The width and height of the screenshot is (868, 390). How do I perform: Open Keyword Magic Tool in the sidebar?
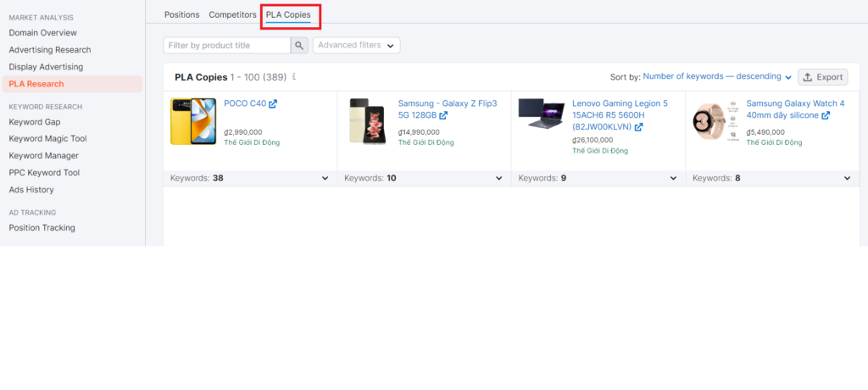tap(47, 138)
